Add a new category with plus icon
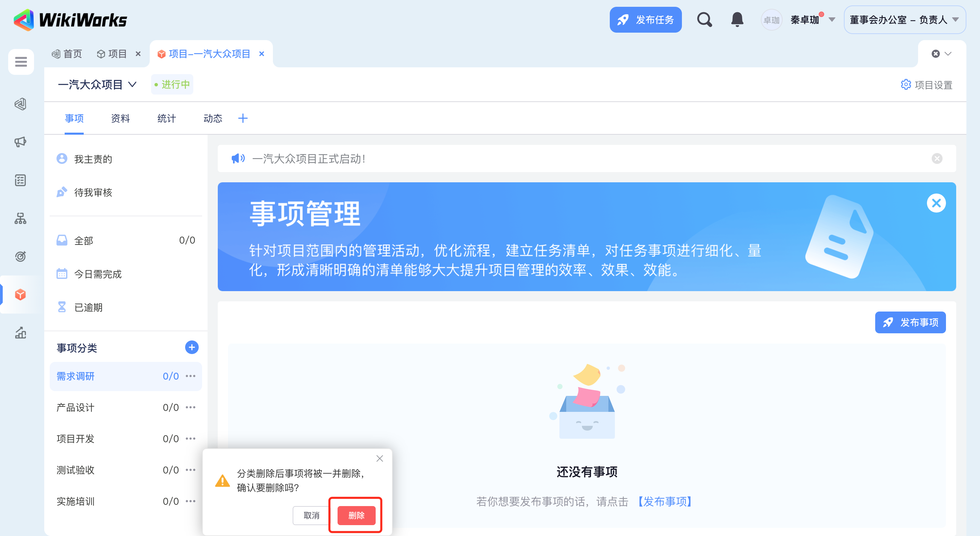 (191, 347)
